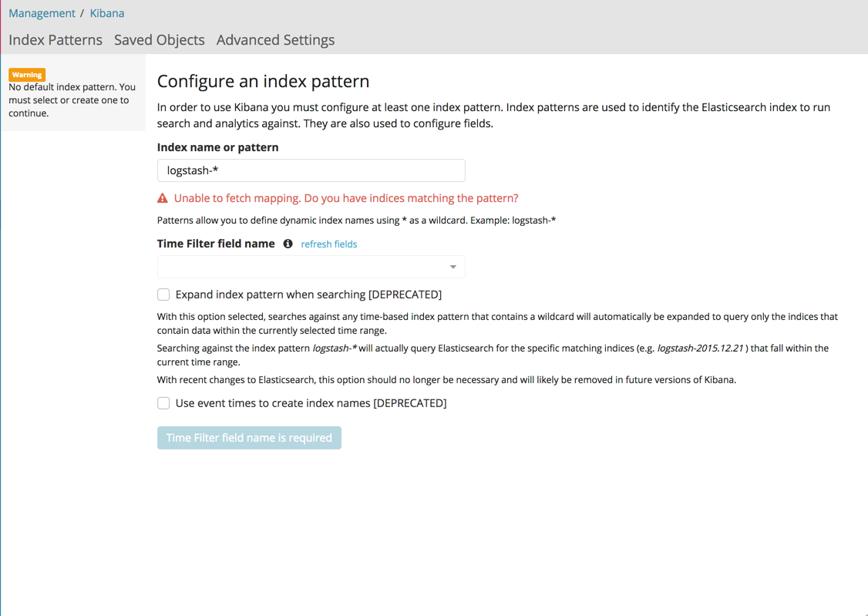Open the Kibana breadcrumb link
Viewport: 868px width, 616px height.
[x=107, y=13]
